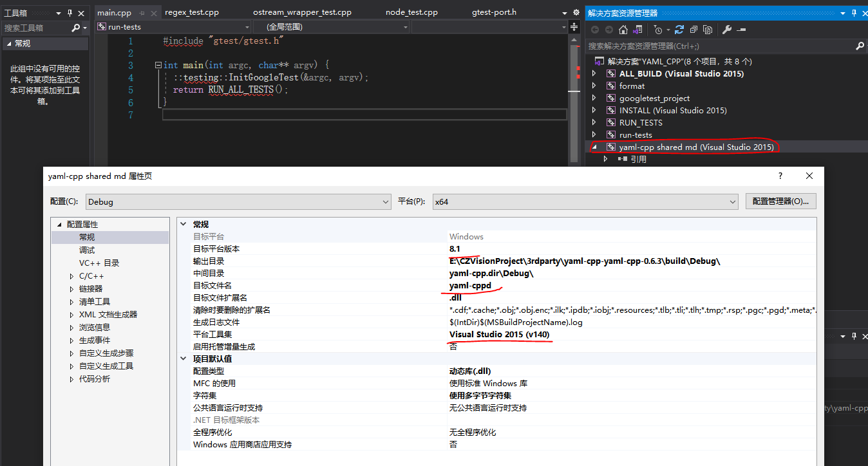The height and width of the screenshot is (466, 868).
Task: Open the x64 platform dropdown
Action: click(x=732, y=201)
